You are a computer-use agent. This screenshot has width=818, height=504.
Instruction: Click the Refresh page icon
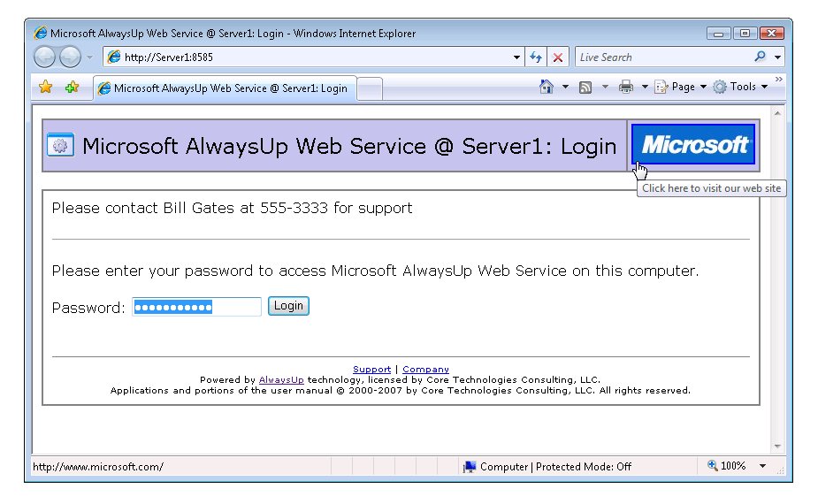pos(536,57)
